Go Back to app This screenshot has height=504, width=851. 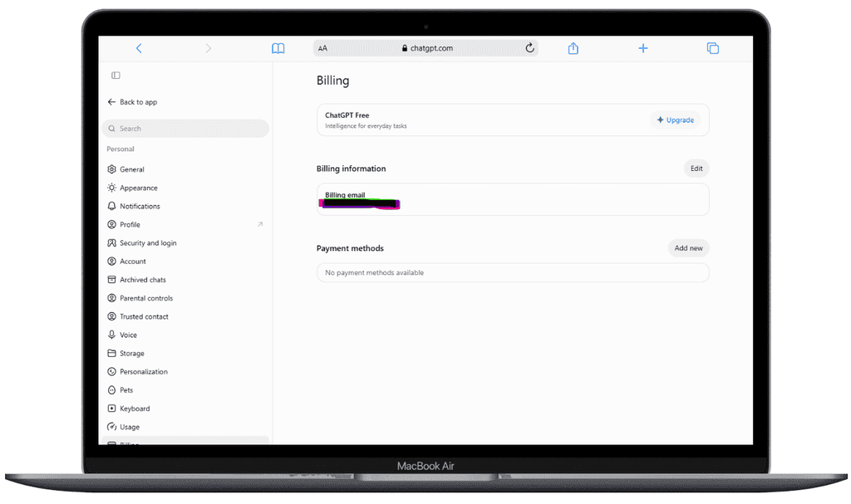(132, 102)
